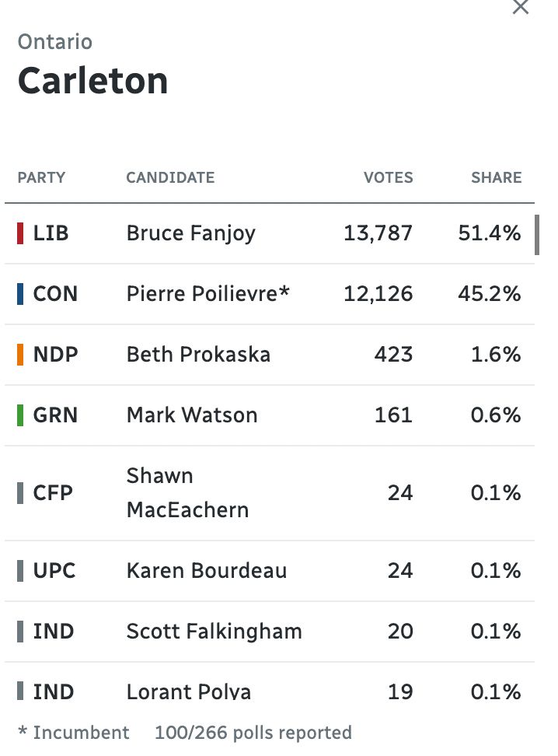The height and width of the screenshot is (756, 558).
Task: Click the CANDIDATE column header
Action: 170,178
